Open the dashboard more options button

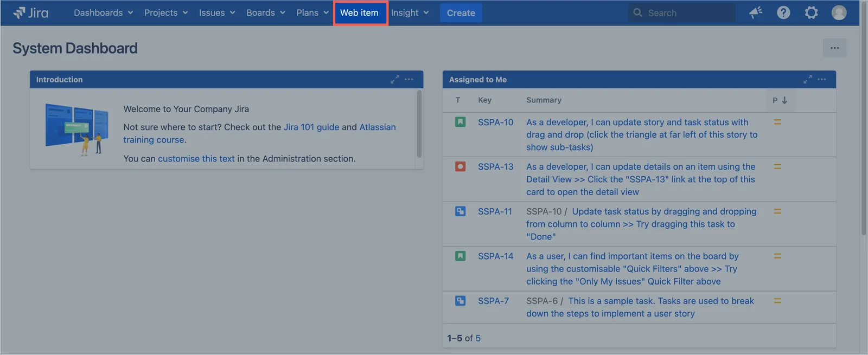coord(834,48)
